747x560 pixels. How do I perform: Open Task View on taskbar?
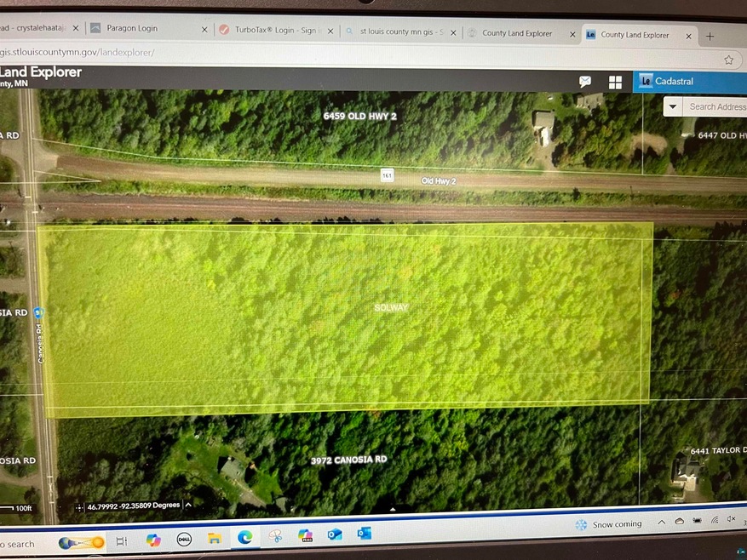click(121, 540)
